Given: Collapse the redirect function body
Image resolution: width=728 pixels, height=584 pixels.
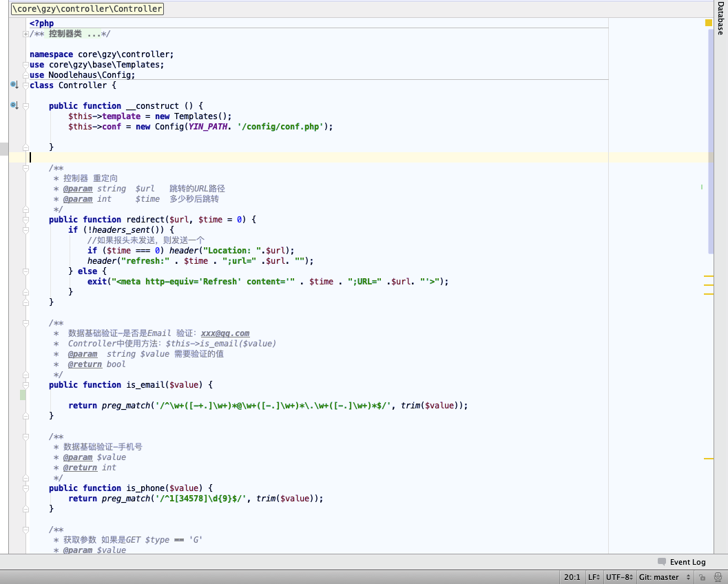Looking at the screenshot, I should pos(26,220).
